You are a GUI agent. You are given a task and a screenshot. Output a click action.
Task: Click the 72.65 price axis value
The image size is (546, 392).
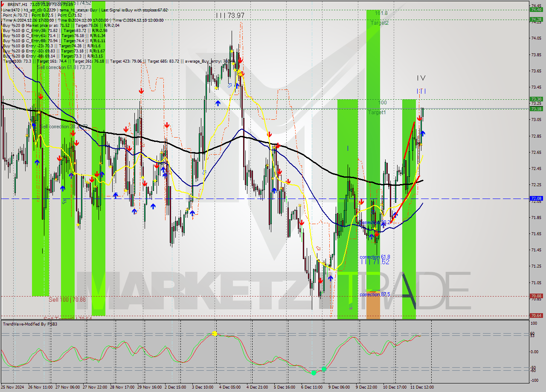[536, 152]
